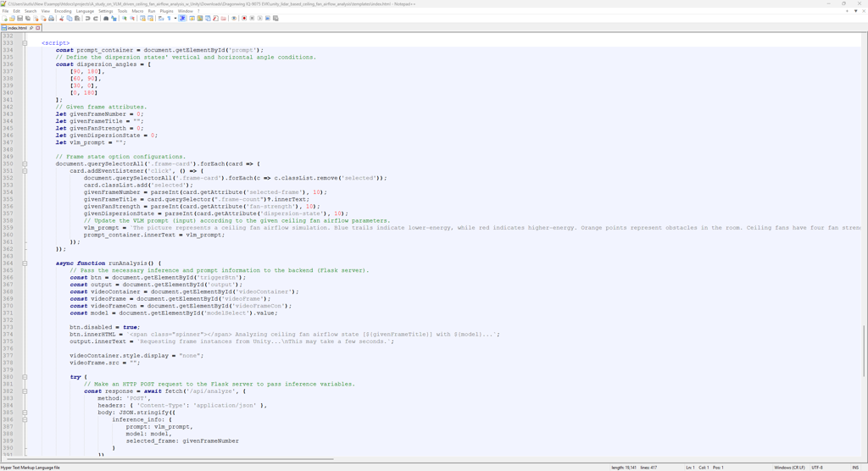The width and height of the screenshot is (868, 471).
Task: Start macro recording with red dot icon
Action: 244,19
